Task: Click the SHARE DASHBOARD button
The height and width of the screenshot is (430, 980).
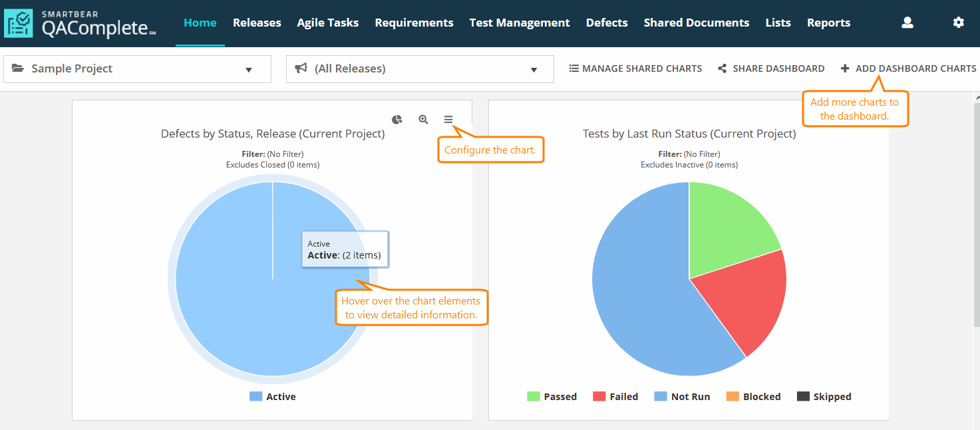Action: click(x=780, y=68)
